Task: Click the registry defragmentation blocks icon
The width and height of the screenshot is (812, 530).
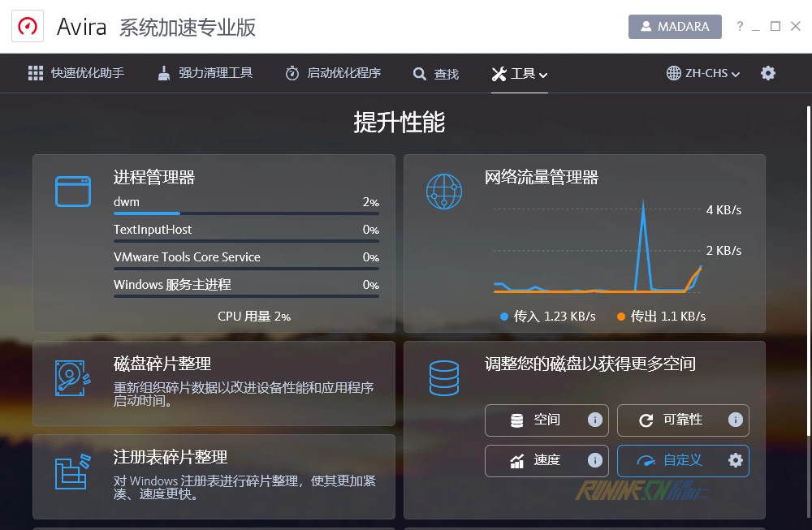Action: pyautogui.click(x=71, y=472)
